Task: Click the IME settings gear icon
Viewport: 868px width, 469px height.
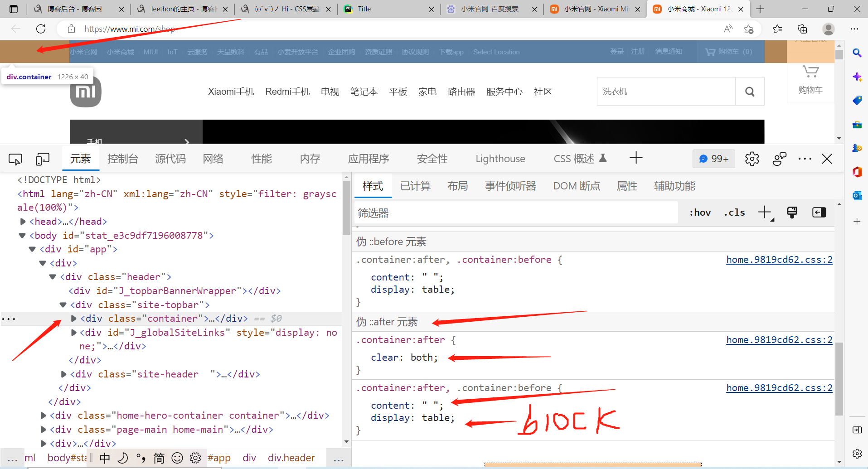Action: click(x=195, y=458)
